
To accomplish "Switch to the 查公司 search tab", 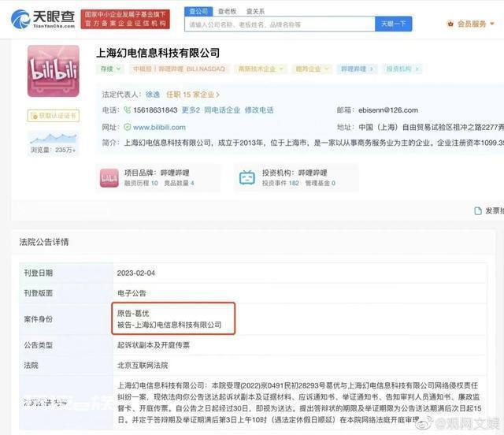I will tap(198, 11).
